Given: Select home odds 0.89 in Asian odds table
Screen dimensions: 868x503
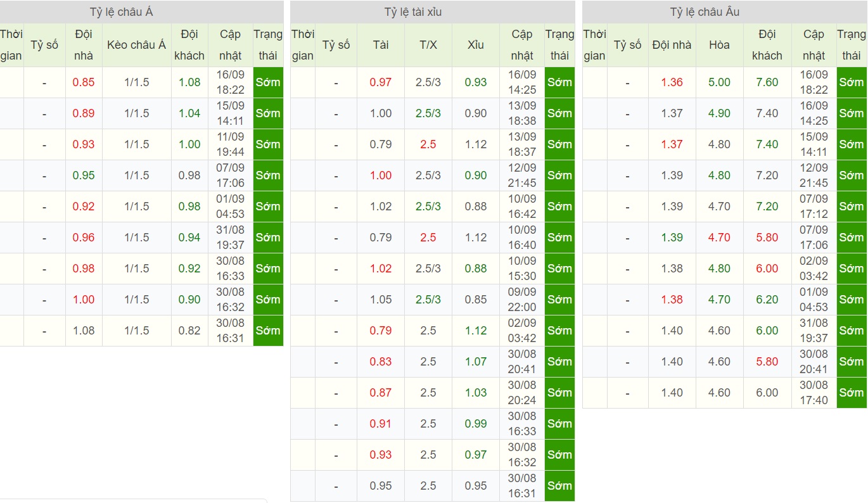Looking at the screenshot, I should click(x=84, y=113).
